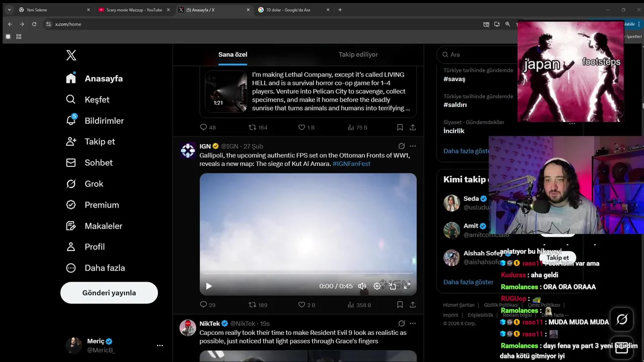The height and width of the screenshot is (362, 644).
Task: Click the X logo in the sidebar
Action: point(71,55)
